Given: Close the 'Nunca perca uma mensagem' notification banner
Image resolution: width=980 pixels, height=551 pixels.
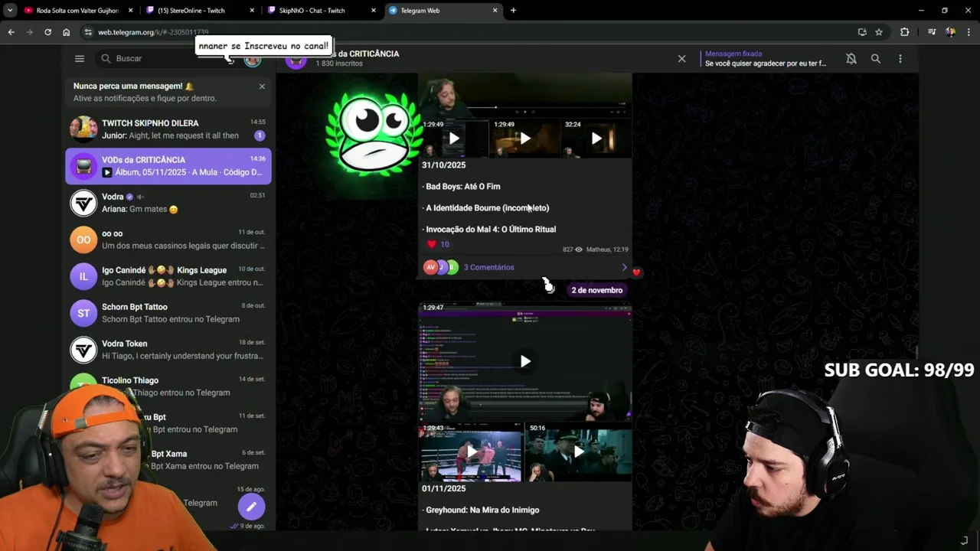Looking at the screenshot, I should 262,86.
